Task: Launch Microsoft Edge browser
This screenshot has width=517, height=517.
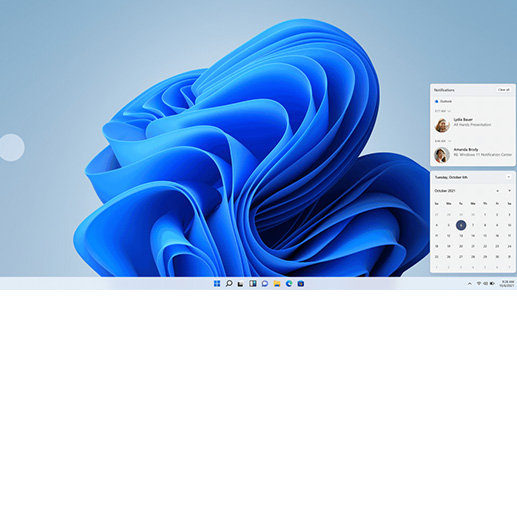Action: pos(289,283)
